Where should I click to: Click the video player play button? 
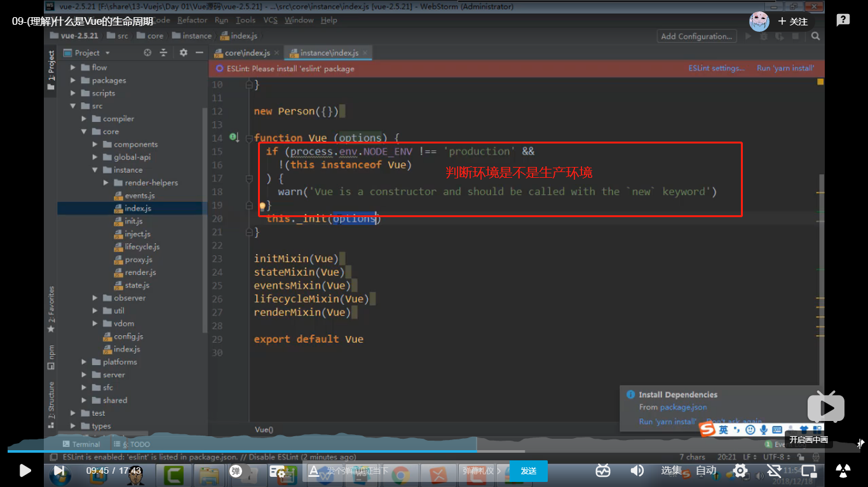(25, 470)
